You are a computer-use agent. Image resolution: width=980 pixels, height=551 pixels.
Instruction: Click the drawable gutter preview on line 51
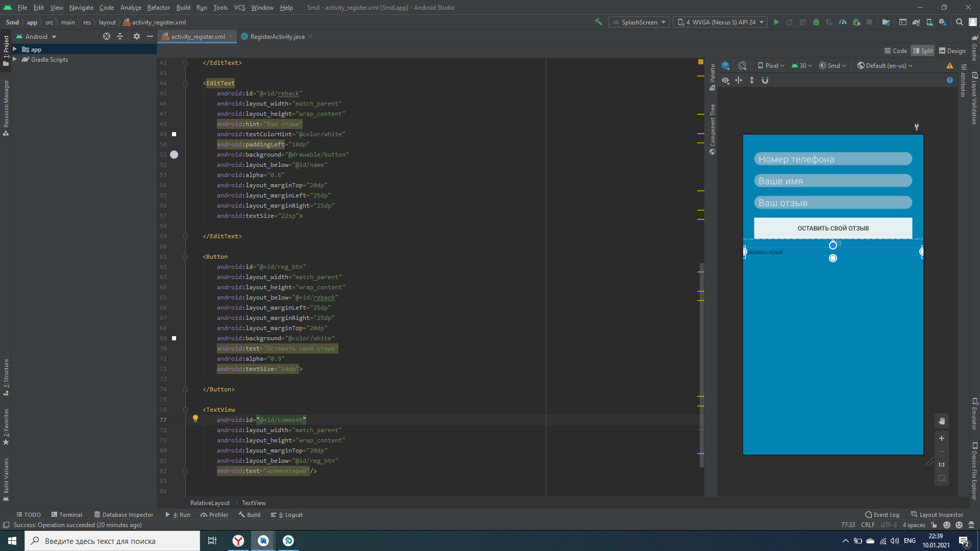174,155
